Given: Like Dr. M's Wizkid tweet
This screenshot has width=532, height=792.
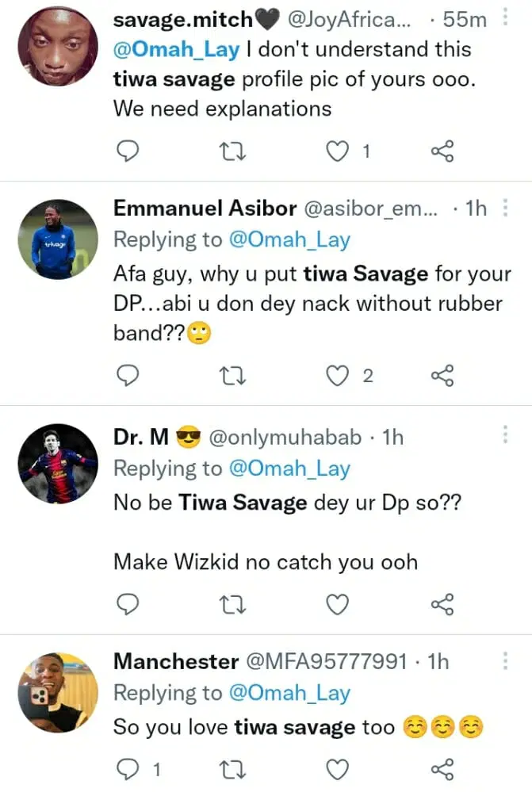Looking at the screenshot, I should 339,605.
